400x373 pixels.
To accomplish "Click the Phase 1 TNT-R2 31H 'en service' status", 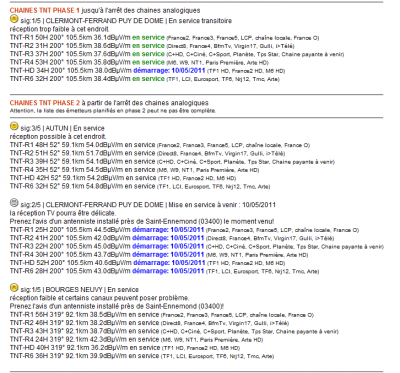I will click(x=148, y=46).
